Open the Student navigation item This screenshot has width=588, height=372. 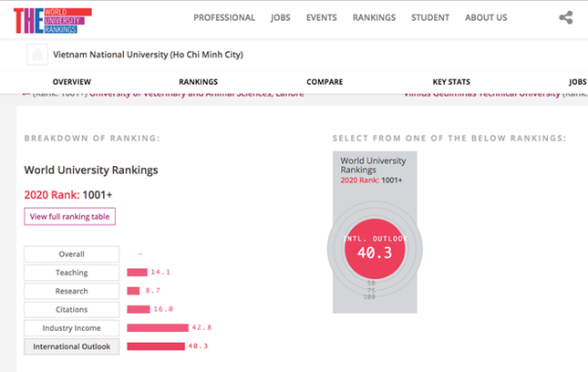(x=430, y=17)
